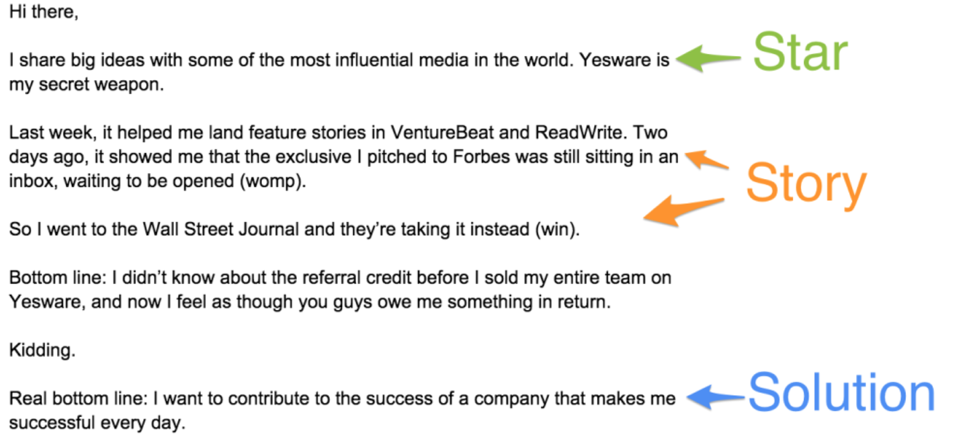Click the lower orange Story arrow
The width and height of the screenshot is (980, 440).
(x=684, y=211)
